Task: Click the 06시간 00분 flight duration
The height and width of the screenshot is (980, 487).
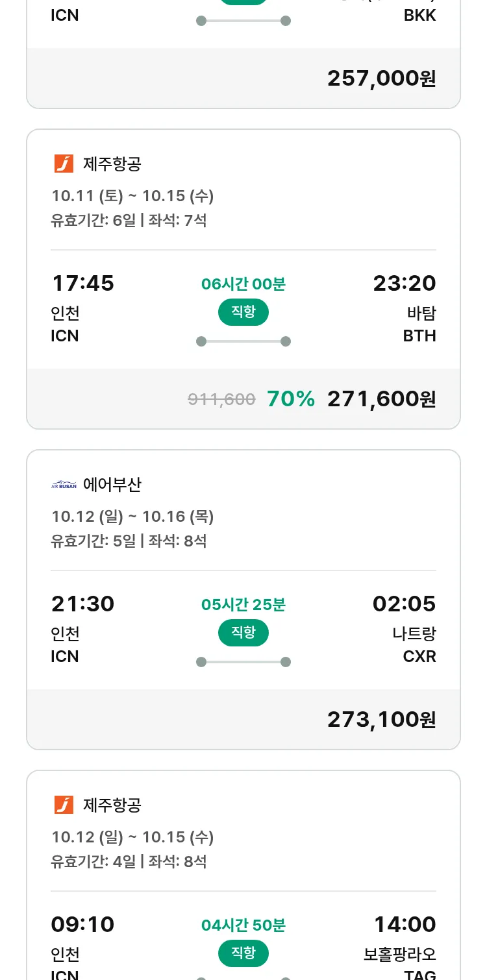Action: click(243, 284)
